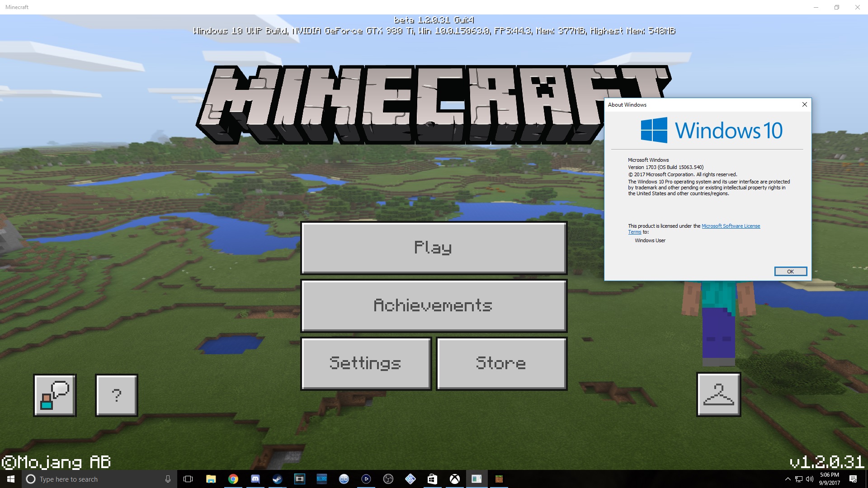Launch Steam from the taskbar
868x488 pixels.
(x=278, y=479)
